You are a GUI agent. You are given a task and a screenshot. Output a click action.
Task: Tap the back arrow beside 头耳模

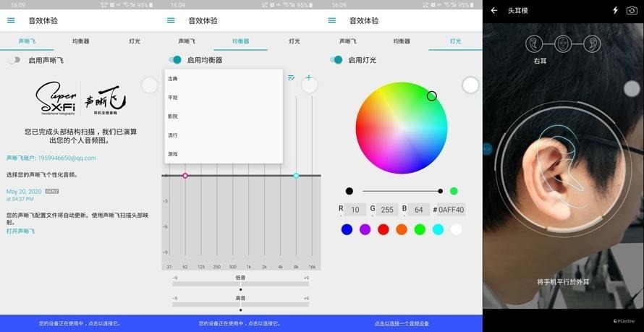494,11
